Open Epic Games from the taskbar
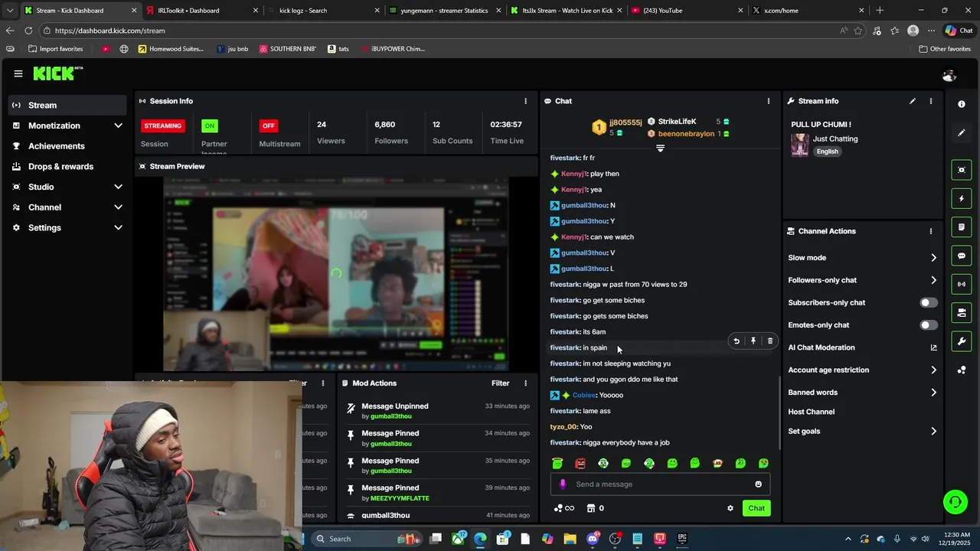The width and height of the screenshot is (980, 551). pyautogui.click(x=682, y=539)
